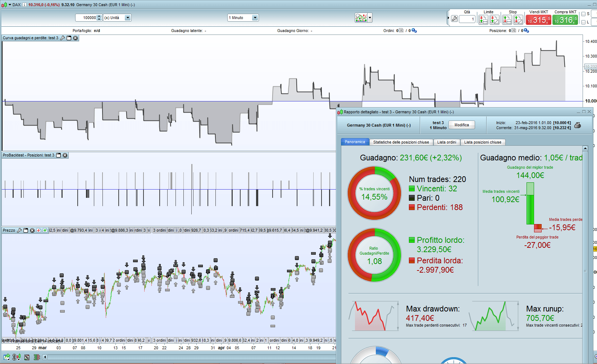Image resolution: width=597 pixels, height=364 pixels.
Task: Click the Qtà quantity input field
Action: pos(467,19)
